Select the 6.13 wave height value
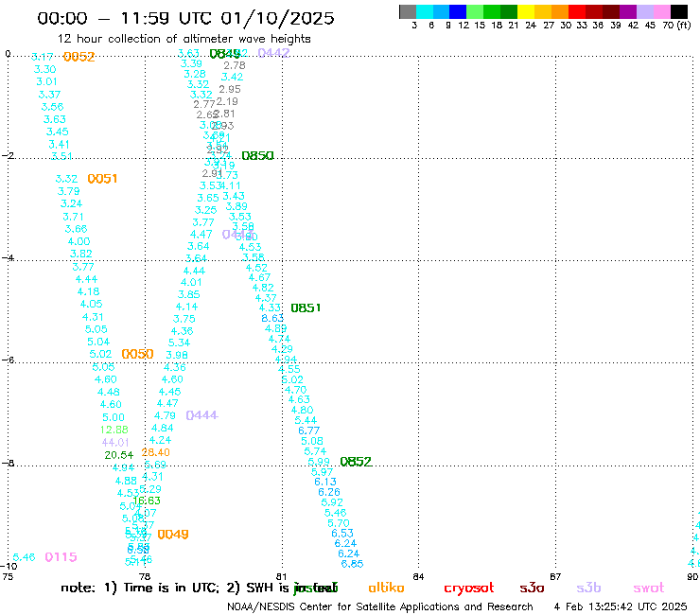 (325, 482)
